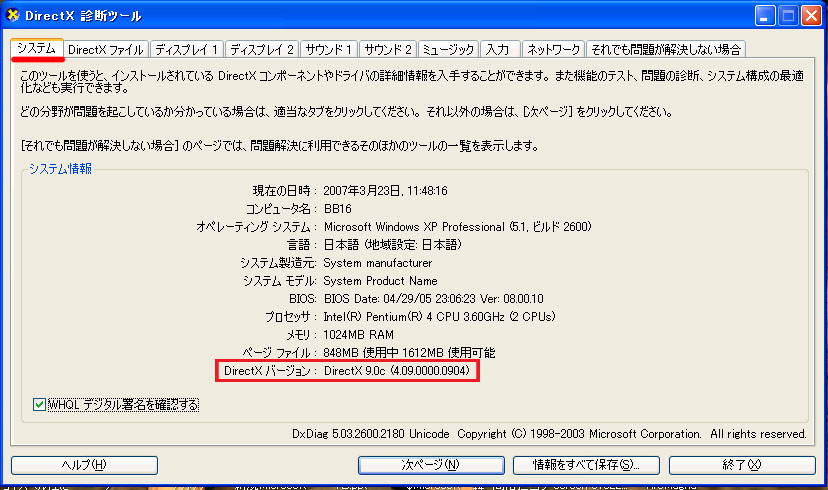Switch to the システム tab
Screen dimensions: 828x490
(x=37, y=49)
